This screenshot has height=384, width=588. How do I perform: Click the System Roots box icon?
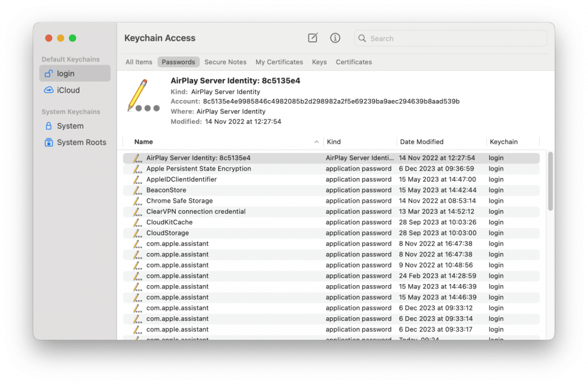[x=49, y=142]
